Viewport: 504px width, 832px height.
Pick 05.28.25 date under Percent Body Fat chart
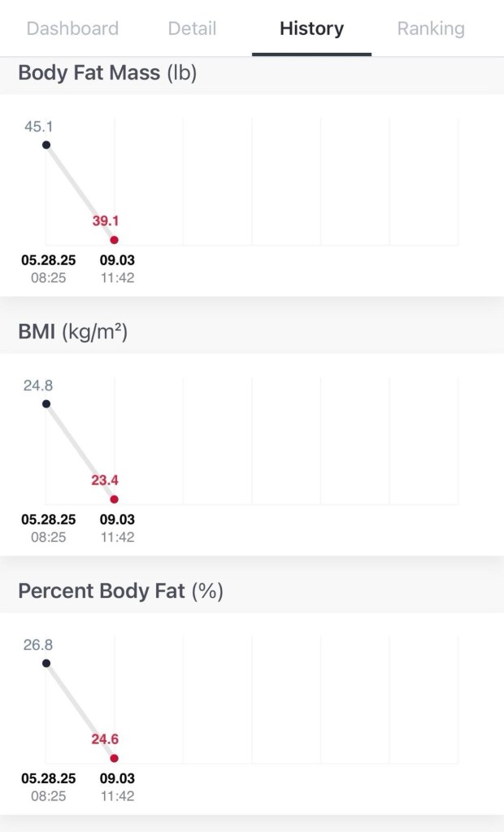coord(49,778)
